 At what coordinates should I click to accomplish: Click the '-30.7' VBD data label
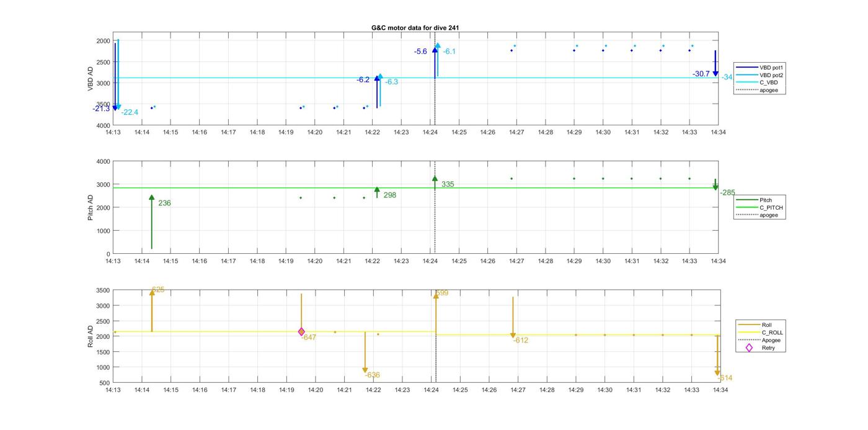click(x=701, y=74)
